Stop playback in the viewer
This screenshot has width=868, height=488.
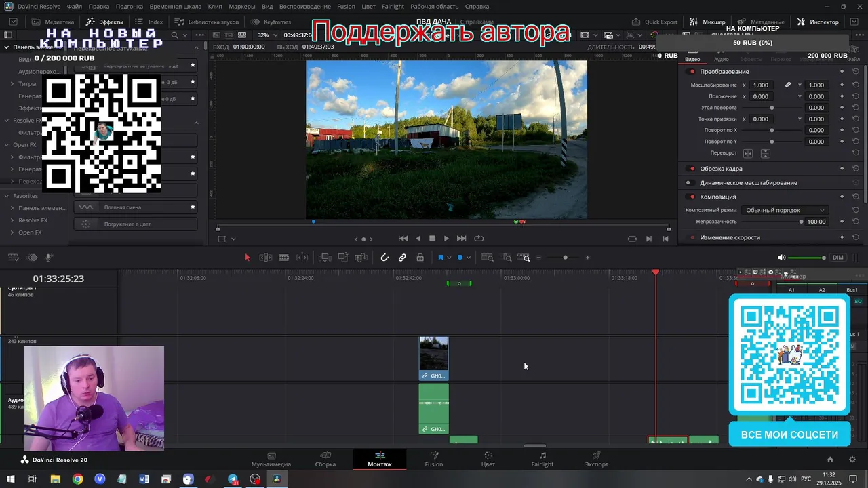coord(432,239)
